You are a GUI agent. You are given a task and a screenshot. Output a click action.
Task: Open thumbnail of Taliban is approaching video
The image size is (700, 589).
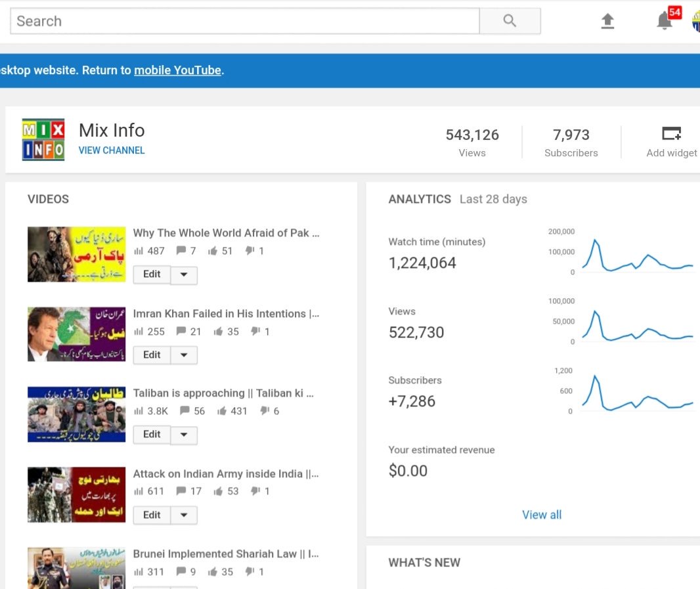pyautogui.click(x=76, y=414)
